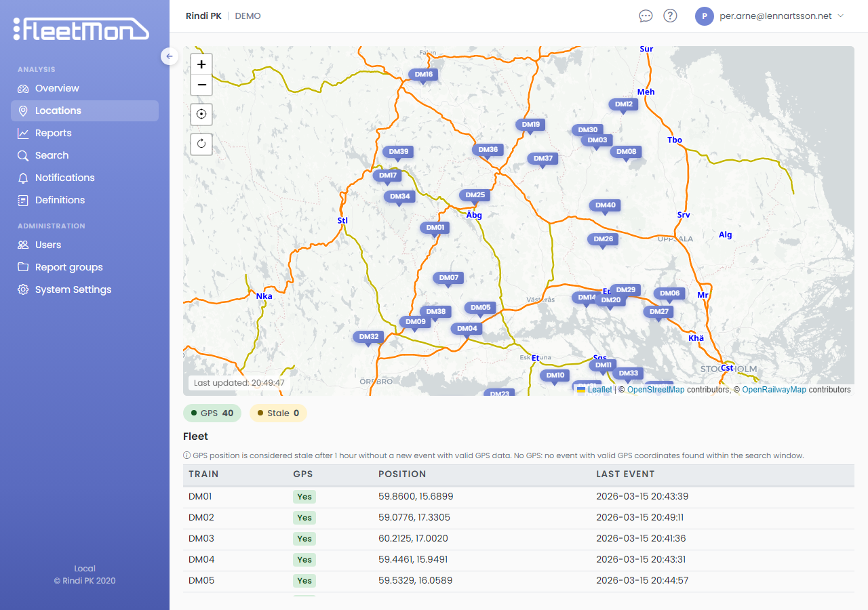Open help using the question-mark icon

click(x=670, y=16)
